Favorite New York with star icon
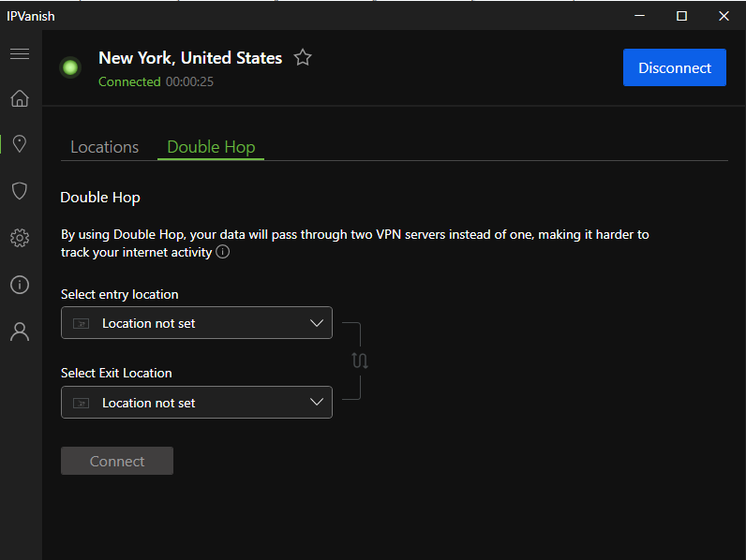This screenshot has height=560, width=746. pos(302,58)
